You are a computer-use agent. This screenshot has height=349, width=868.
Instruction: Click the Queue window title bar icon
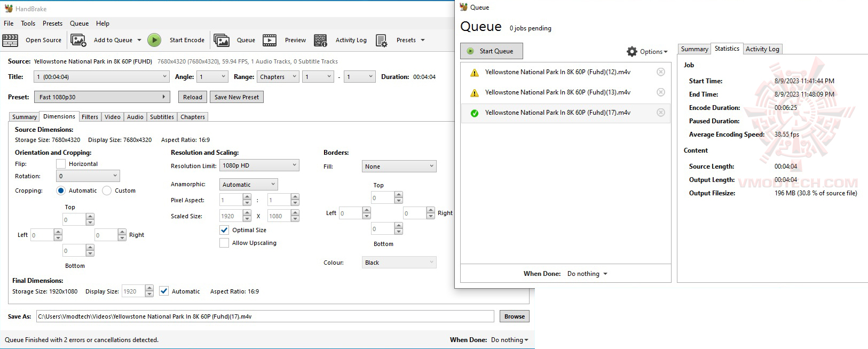tap(463, 7)
